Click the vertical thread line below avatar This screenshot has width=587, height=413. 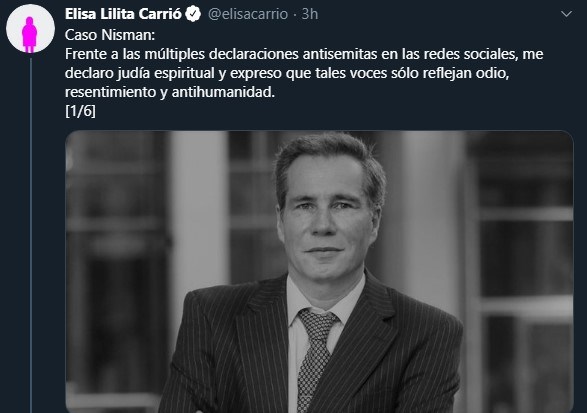31,234
